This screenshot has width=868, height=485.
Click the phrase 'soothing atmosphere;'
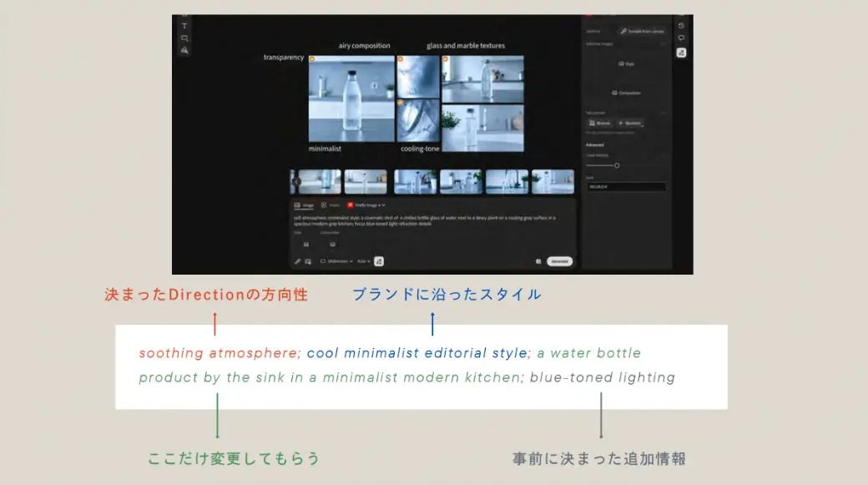tap(220, 353)
